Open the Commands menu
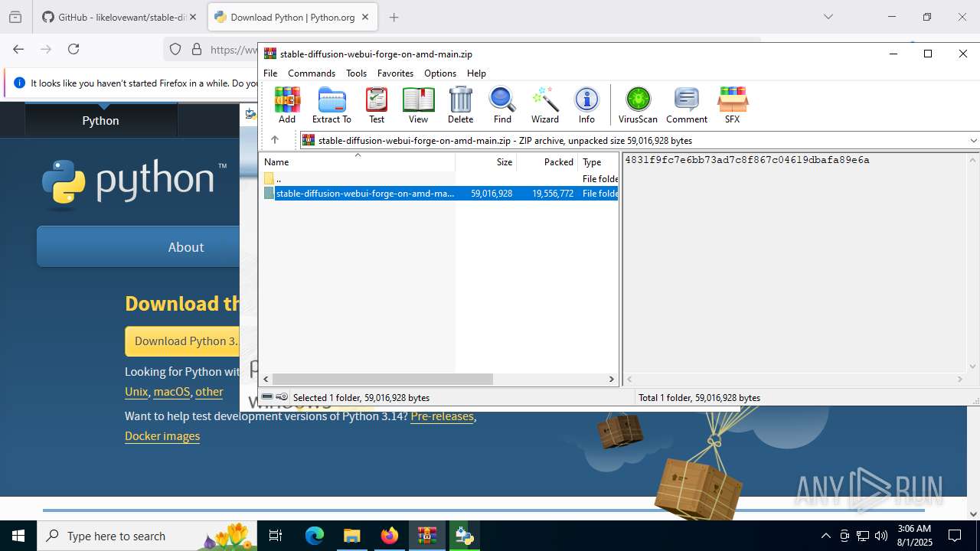 click(312, 73)
